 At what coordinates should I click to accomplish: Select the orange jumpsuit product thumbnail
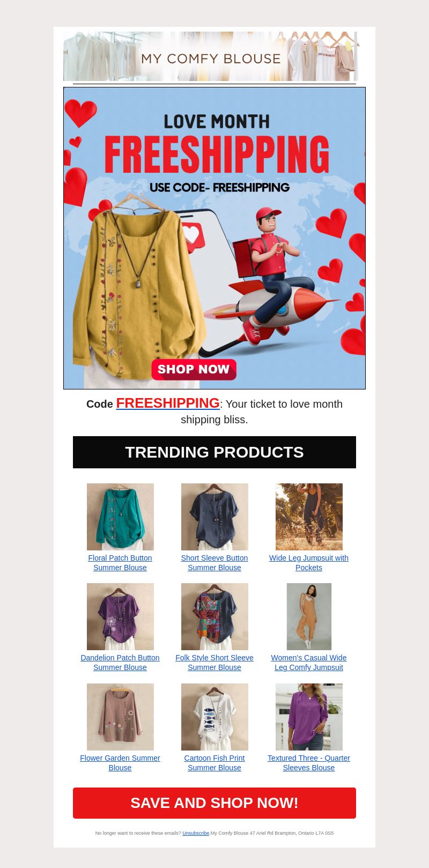pyautogui.click(x=309, y=616)
